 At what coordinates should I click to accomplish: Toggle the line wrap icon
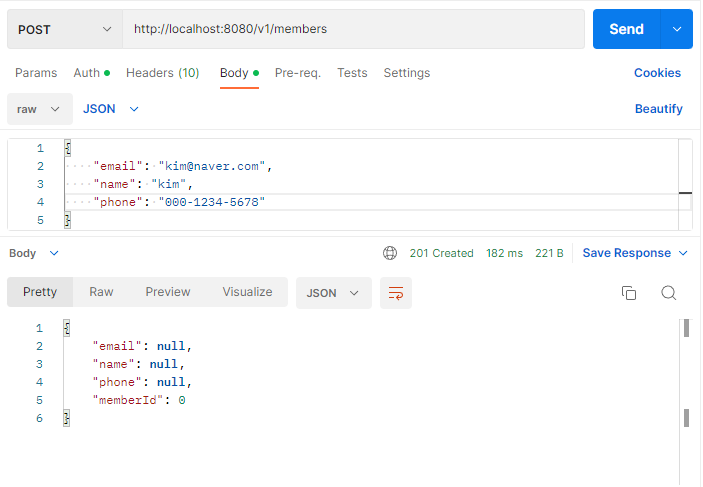tap(396, 293)
